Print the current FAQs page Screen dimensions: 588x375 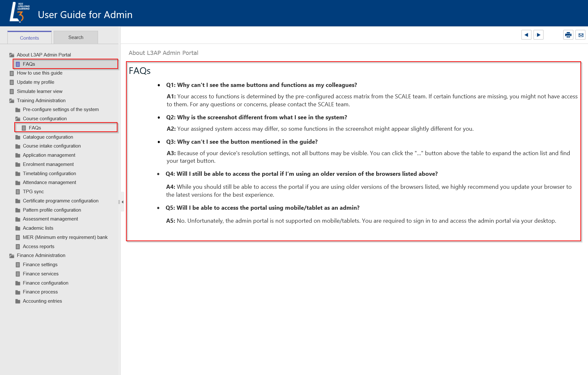(x=568, y=35)
